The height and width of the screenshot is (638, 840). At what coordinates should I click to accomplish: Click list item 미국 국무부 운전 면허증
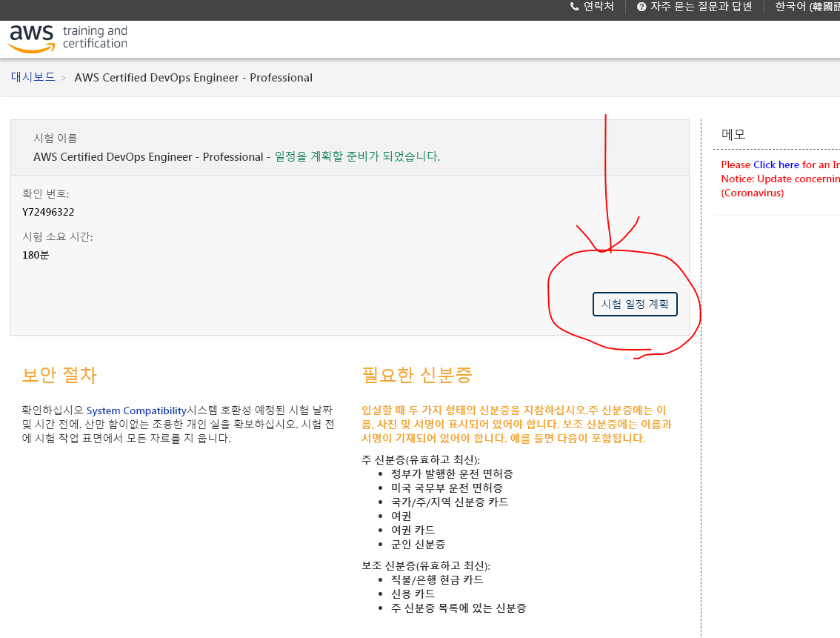447,488
